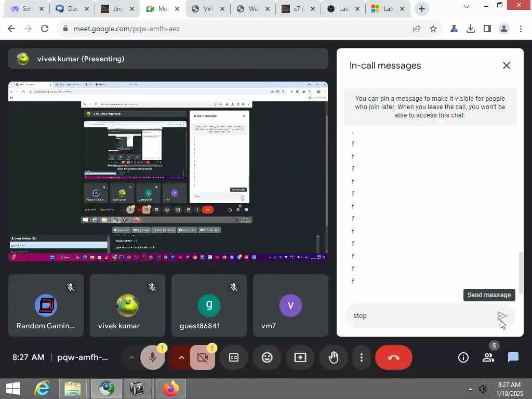
Task: Open the taskbar clock 8:27 AM
Action: tap(509, 389)
